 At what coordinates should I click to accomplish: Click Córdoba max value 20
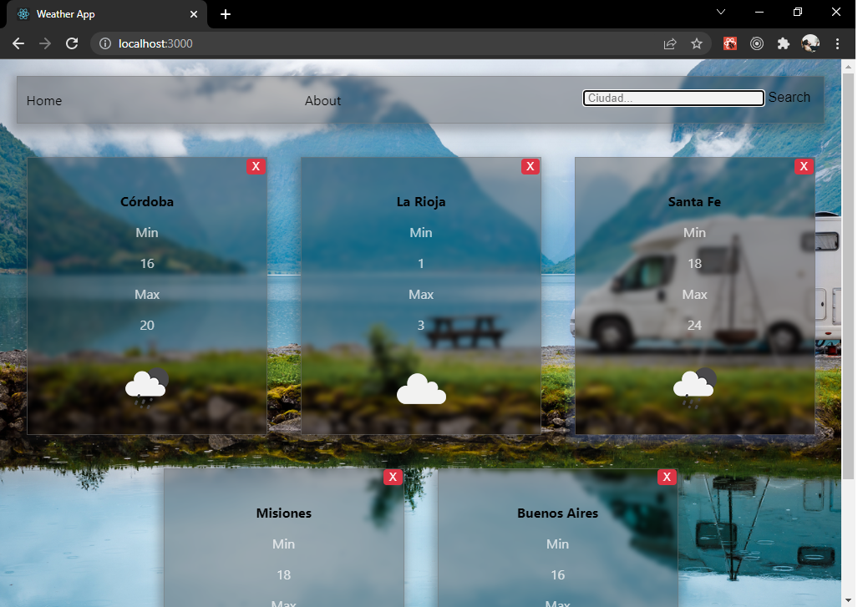[x=147, y=326]
